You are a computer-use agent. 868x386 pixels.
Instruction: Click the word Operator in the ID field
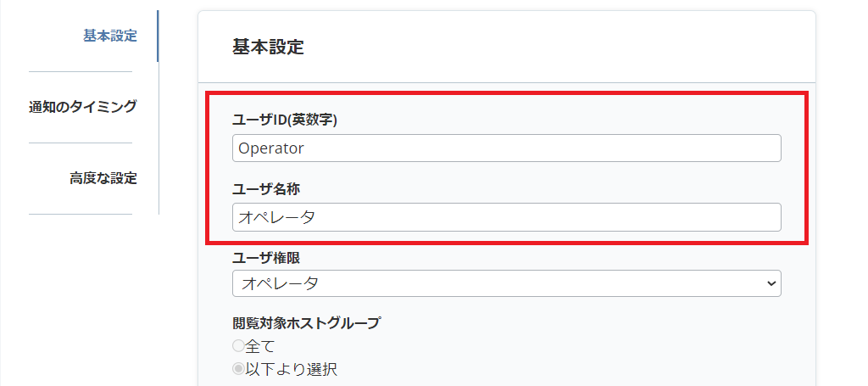click(x=271, y=148)
